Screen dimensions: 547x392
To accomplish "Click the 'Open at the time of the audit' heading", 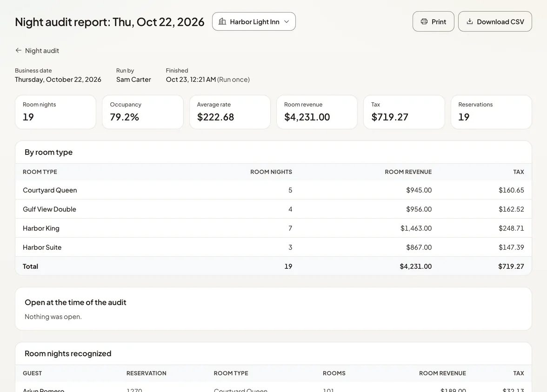I will tap(75, 302).
